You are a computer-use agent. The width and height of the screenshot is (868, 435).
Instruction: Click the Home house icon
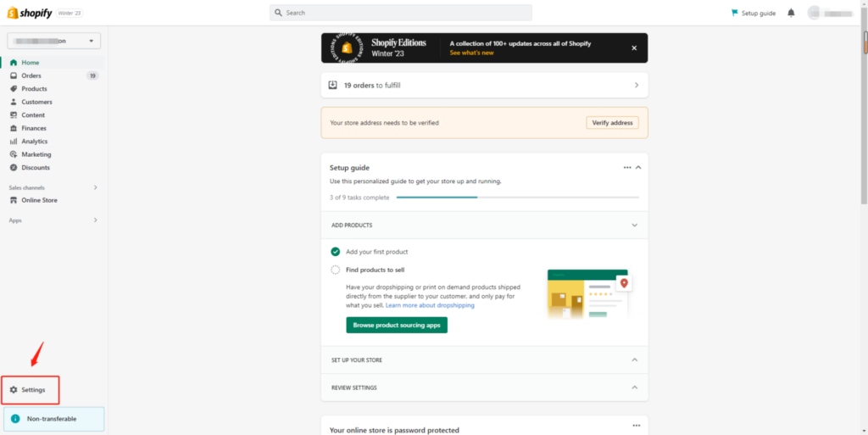pos(14,63)
